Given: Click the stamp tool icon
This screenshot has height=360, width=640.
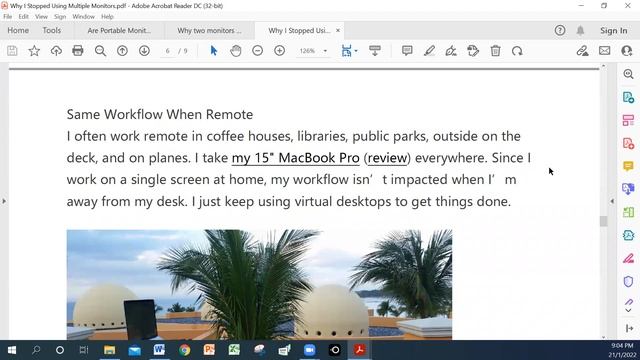Looking at the screenshot, I should tap(473, 51).
